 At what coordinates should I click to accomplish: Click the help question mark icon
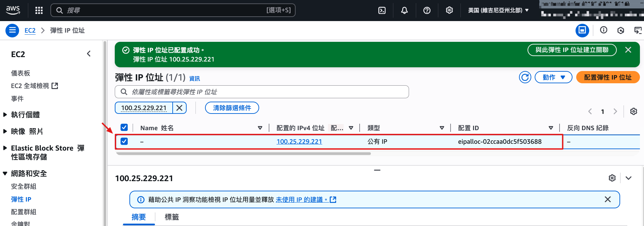click(x=427, y=11)
